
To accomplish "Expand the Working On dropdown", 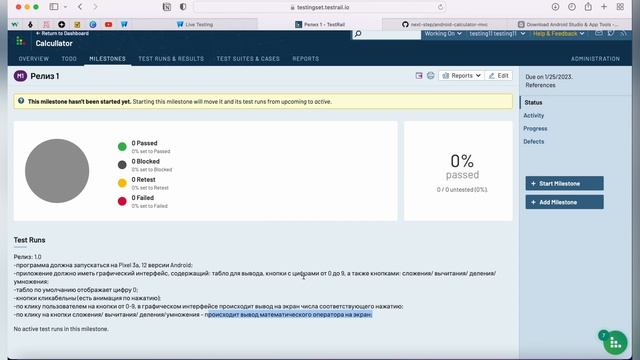I will [443, 33].
